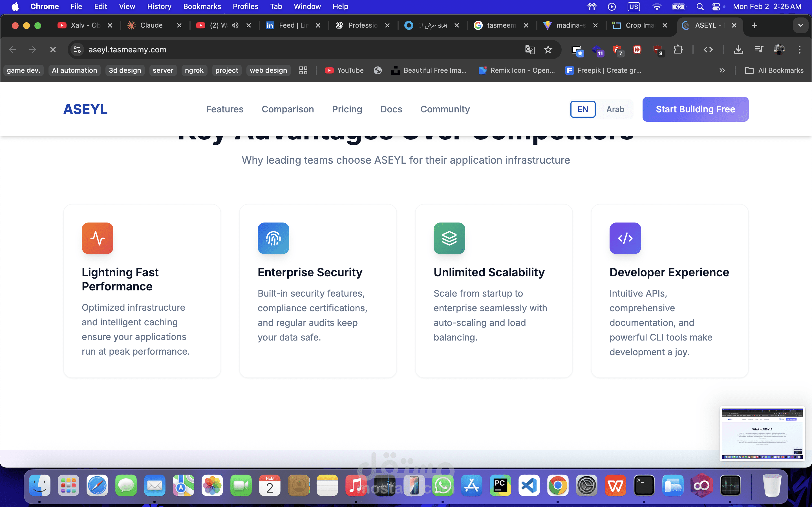Open the History menu in menu bar
This screenshot has height=507, width=812.
pos(159,6)
